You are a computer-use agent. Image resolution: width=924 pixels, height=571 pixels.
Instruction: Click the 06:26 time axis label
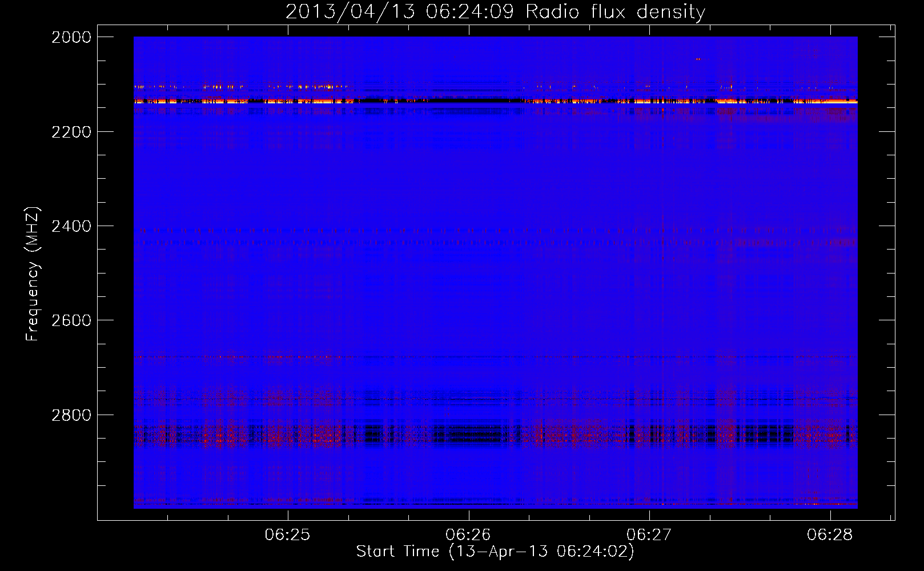coord(468,535)
